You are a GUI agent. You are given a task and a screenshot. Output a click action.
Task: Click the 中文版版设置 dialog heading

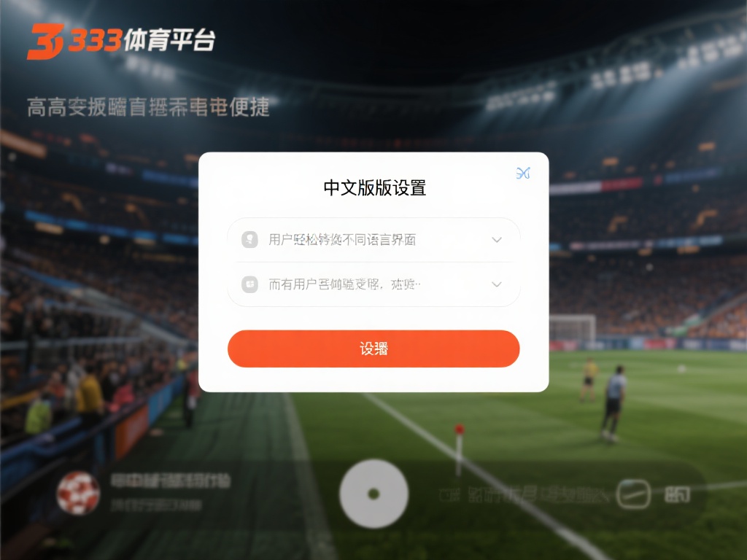[374, 187]
